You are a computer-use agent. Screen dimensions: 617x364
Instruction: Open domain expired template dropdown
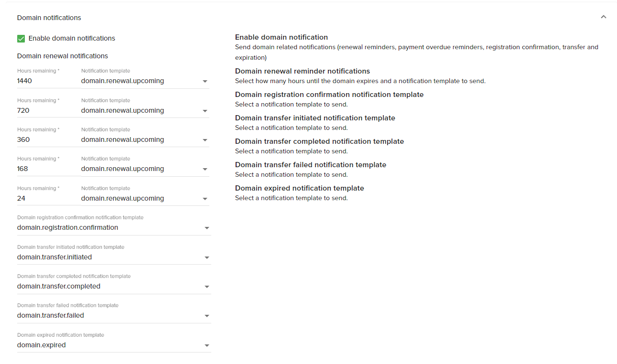point(114,345)
